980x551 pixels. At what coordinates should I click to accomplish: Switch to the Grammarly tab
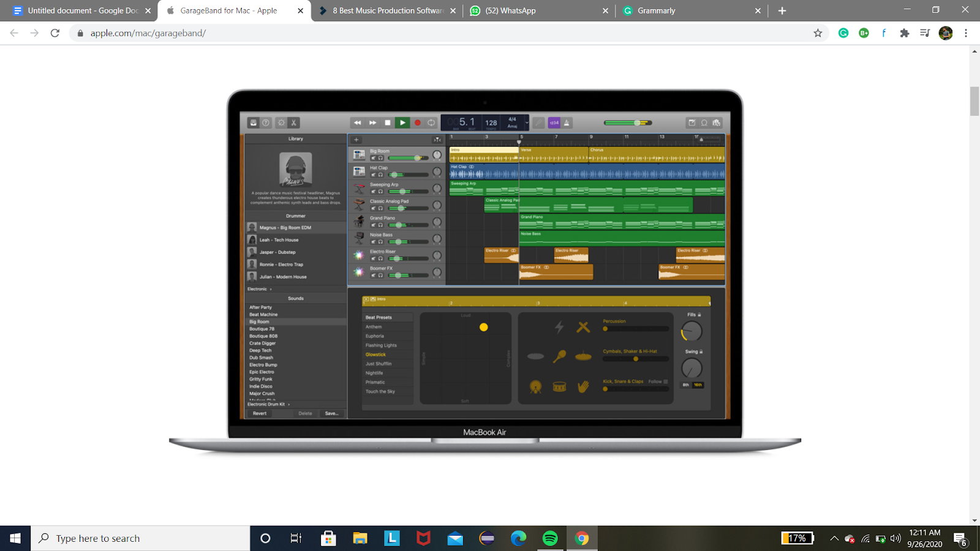[691, 10]
